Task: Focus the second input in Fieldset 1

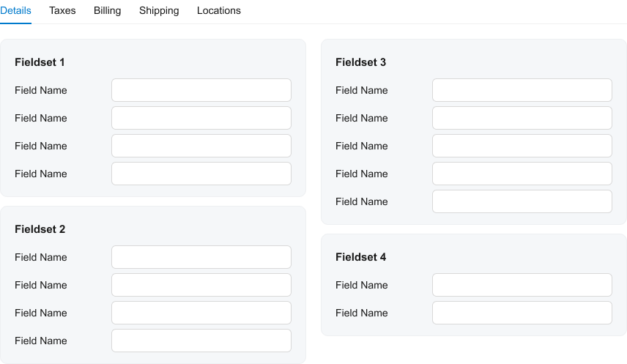Action: (201, 118)
